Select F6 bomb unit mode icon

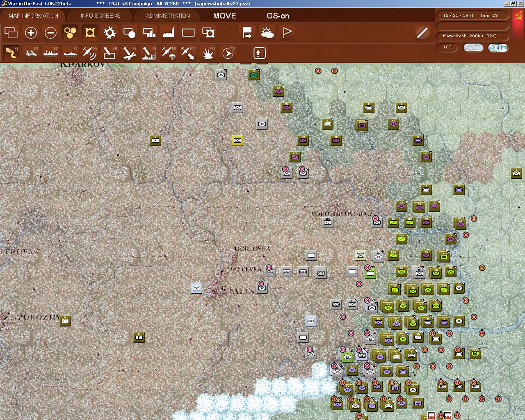[x=110, y=53]
